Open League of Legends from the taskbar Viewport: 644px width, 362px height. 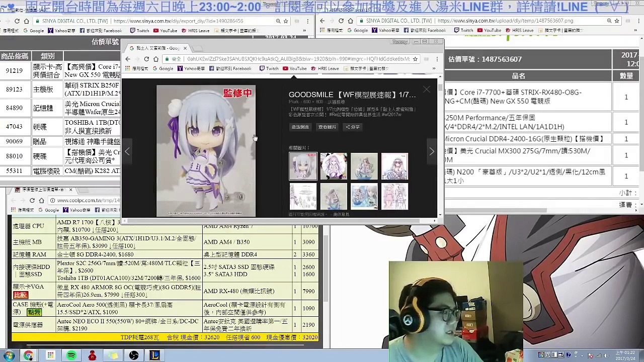pyautogui.click(x=154, y=355)
